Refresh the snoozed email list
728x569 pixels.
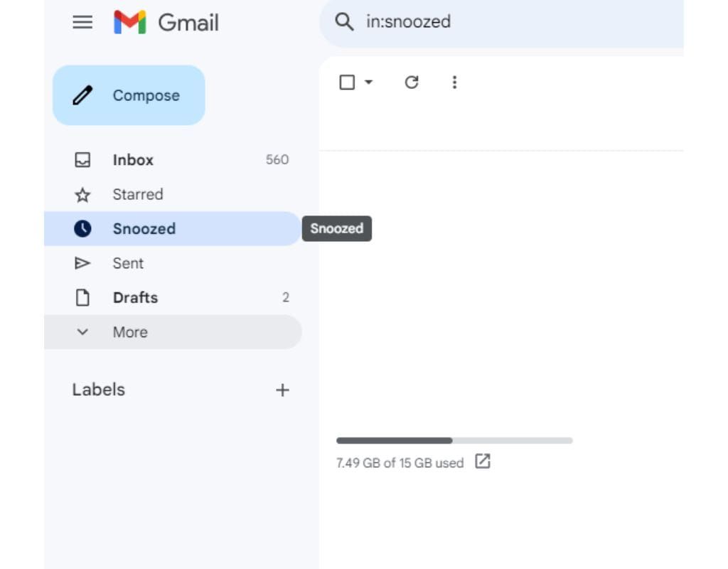point(411,82)
